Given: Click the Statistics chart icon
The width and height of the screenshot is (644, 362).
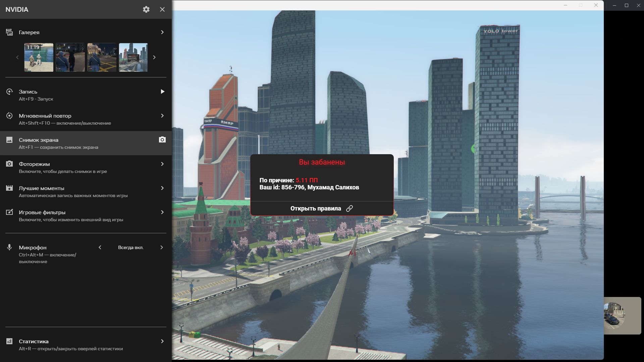Looking at the screenshot, I should 9,341.
